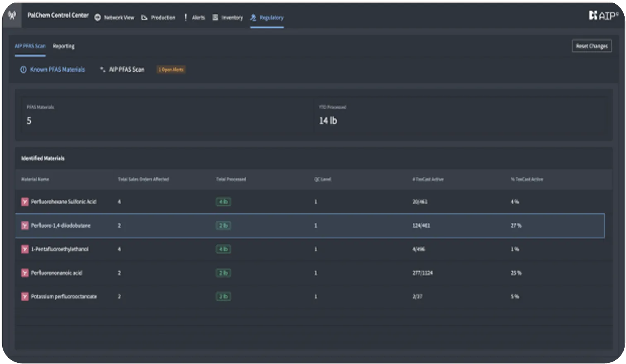
Task: Click the 2 lb badge for Perfluorononanoic acid
Action: (x=223, y=273)
